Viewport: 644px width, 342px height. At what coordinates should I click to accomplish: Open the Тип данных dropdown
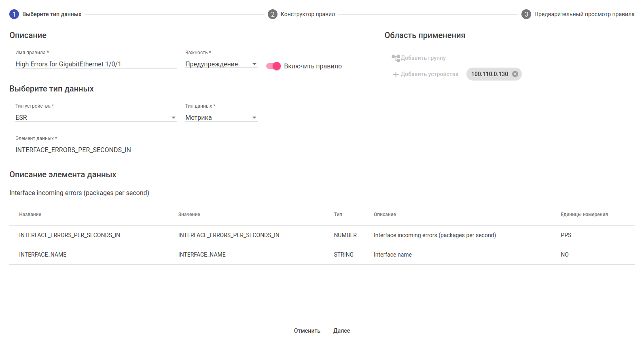(221, 117)
